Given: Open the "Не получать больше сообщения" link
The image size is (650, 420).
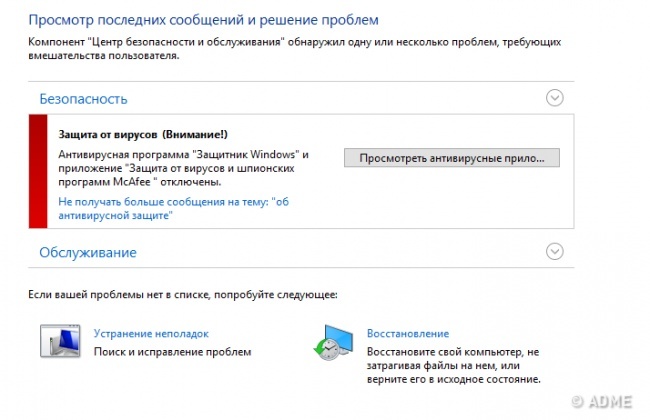Looking at the screenshot, I should pos(167,208).
